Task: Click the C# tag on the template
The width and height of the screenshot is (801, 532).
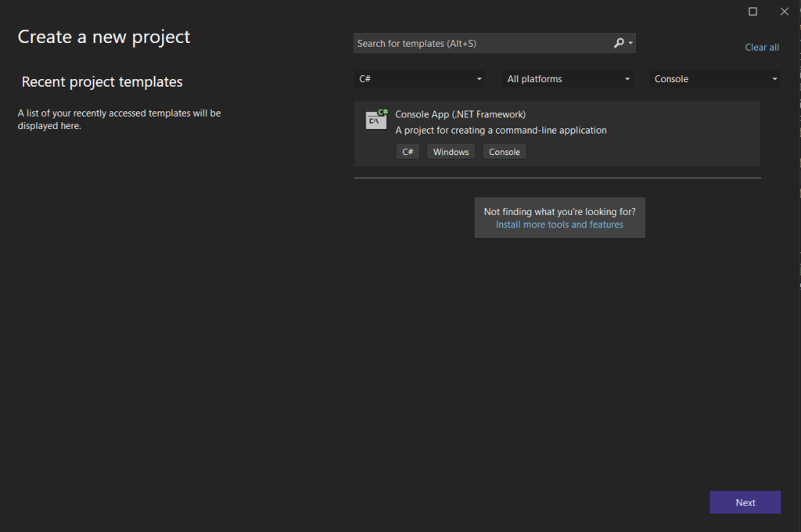Action: 408,152
